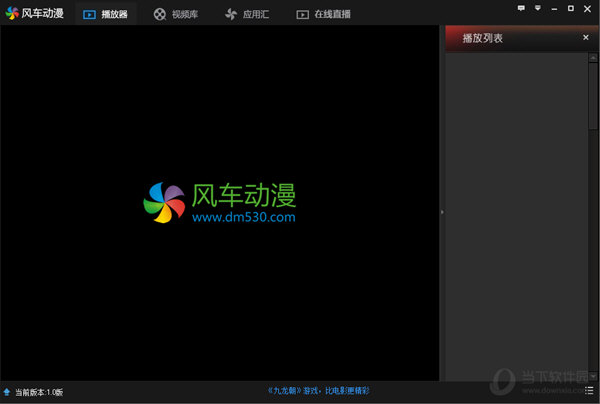This screenshot has width=600, height=404.
Task: Click the playlist scrollbar thumb
Action: [593, 96]
